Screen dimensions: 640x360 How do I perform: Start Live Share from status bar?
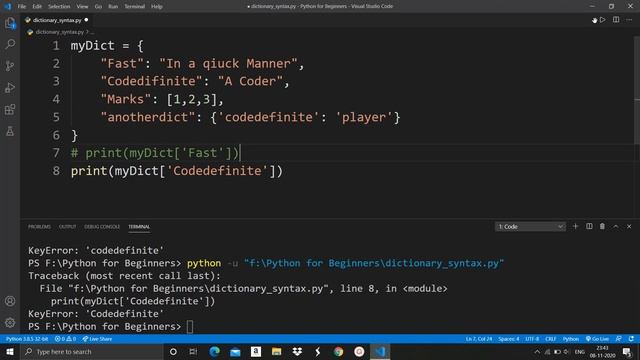click(97, 339)
